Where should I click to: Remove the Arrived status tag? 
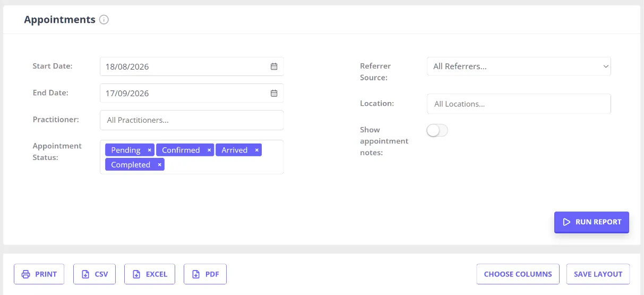pyautogui.click(x=257, y=150)
